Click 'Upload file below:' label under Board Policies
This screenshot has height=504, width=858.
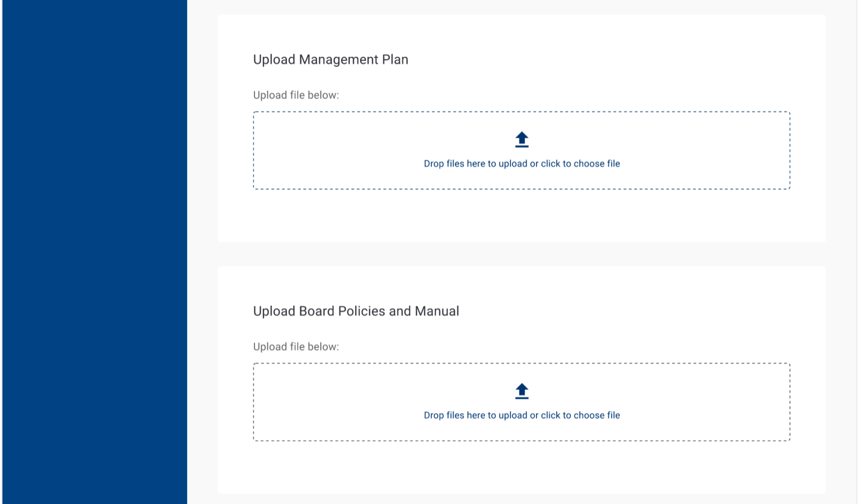point(296,347)
